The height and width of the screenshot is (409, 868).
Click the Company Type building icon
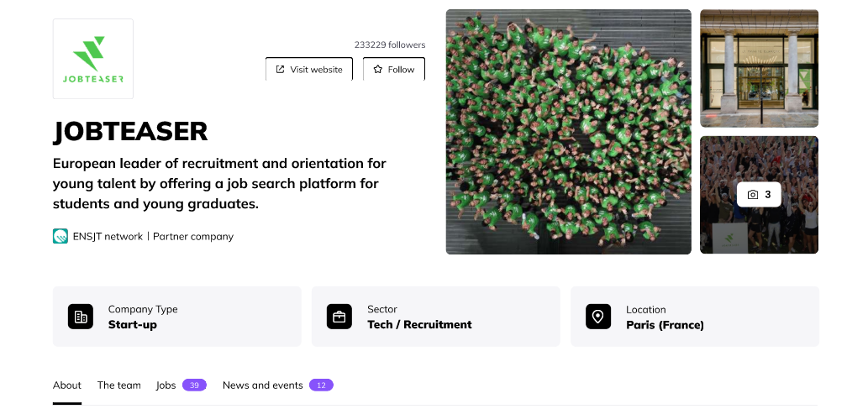[81, 317]
